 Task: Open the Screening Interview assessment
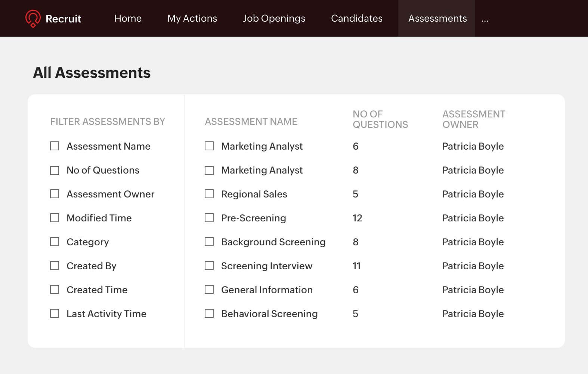pos(266,266)
